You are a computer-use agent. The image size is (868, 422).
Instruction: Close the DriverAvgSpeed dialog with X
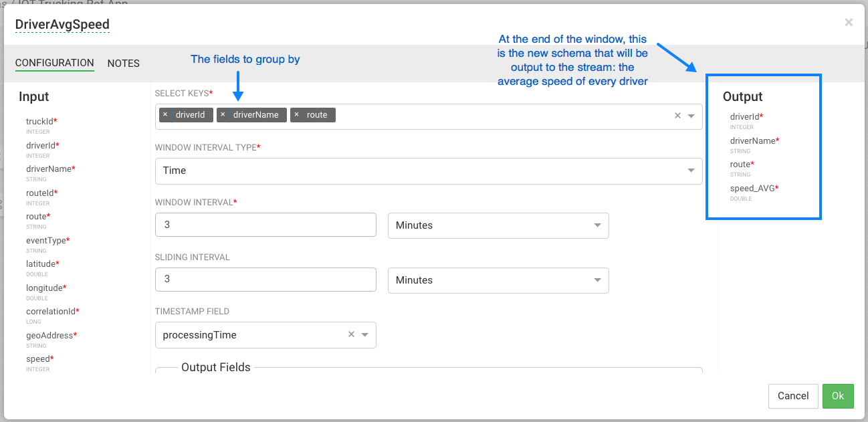[849, 23]
